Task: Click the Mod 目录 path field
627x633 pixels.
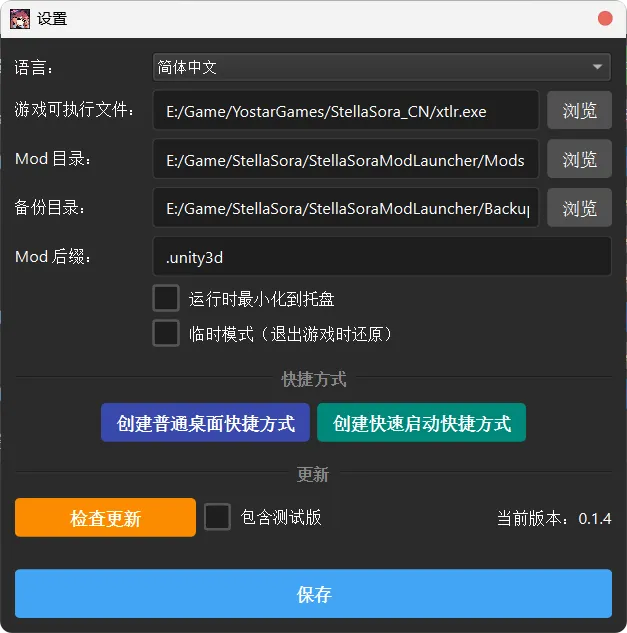Action: pos(345,160)
